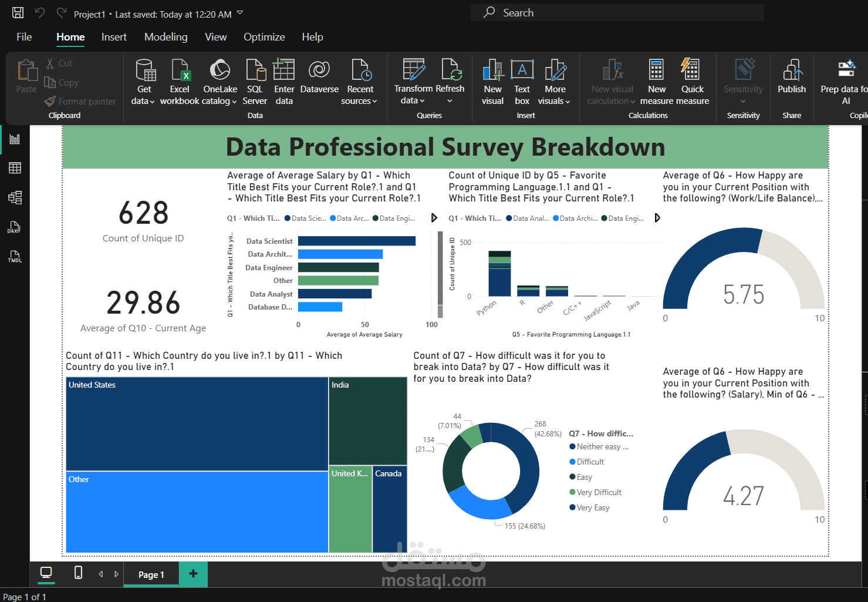The height and width of the screenshot is (602, 868).
Task: Switch to Model view in left sidebar
Action: [x=14, y=198]
